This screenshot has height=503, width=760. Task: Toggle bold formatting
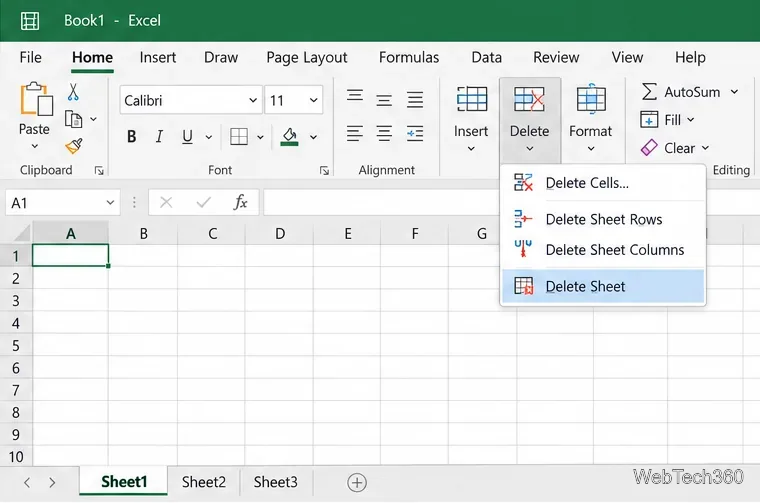131,137
